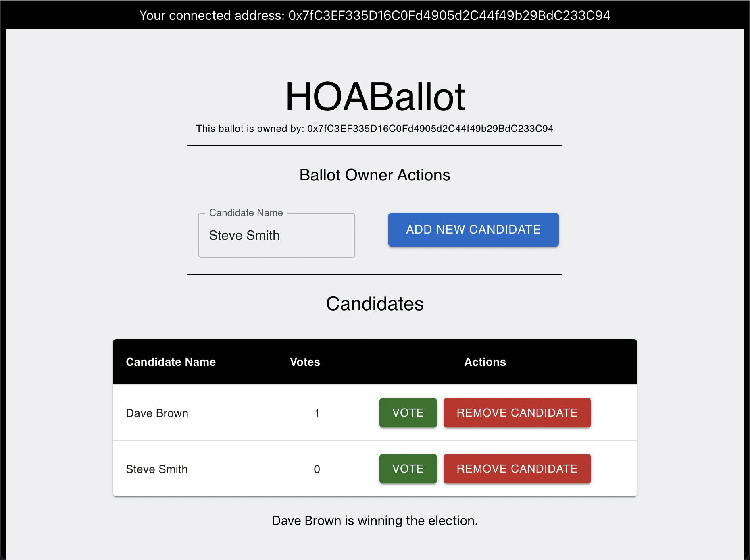Click the election winner announcement text

(375, 520)
